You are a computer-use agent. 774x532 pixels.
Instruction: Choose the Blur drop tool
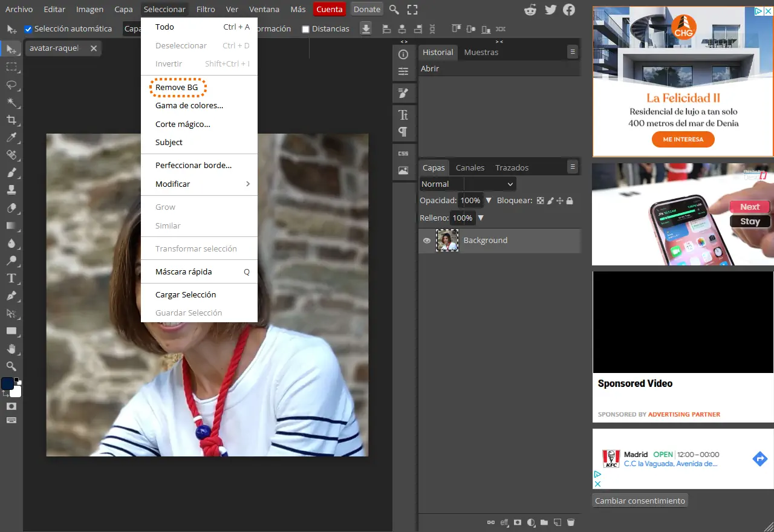11,243
